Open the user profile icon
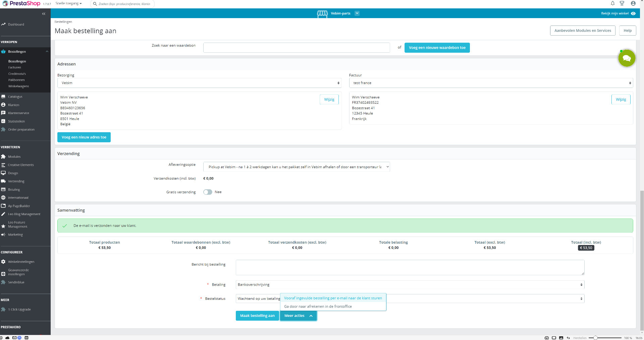 633,3
